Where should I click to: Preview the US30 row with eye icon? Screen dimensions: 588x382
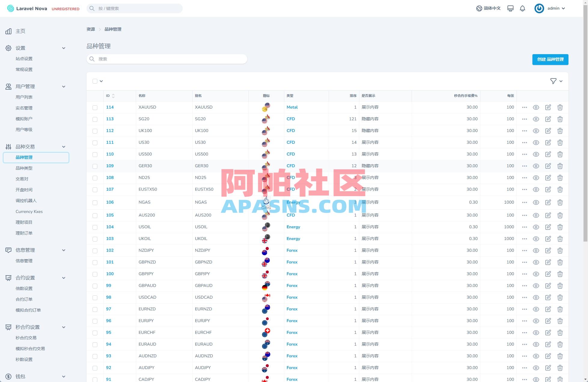pos(536,142)
